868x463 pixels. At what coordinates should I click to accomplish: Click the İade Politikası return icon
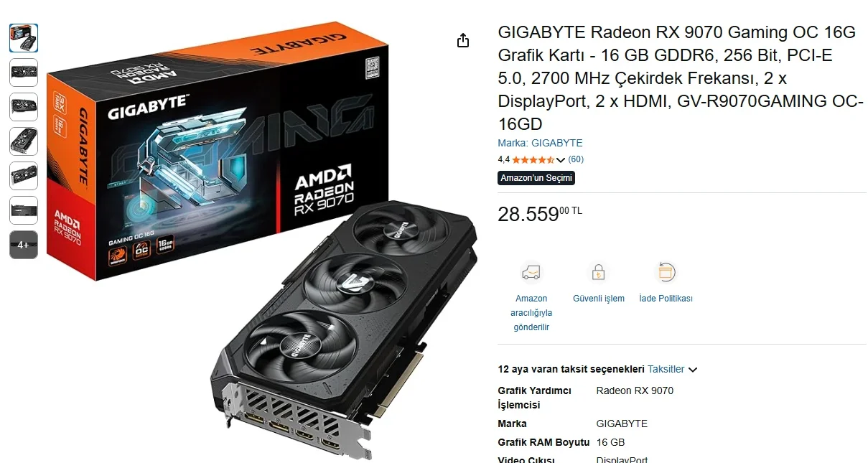(666, 273)
